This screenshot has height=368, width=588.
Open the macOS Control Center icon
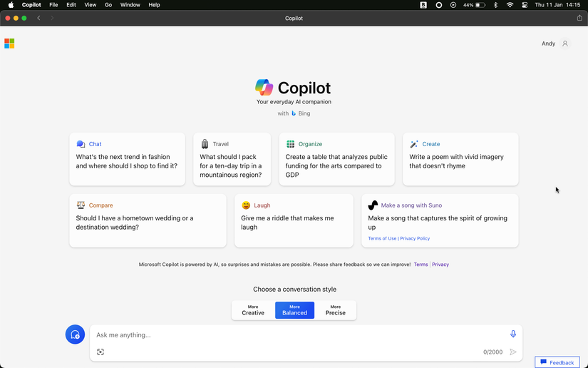(x=525, y=5)
